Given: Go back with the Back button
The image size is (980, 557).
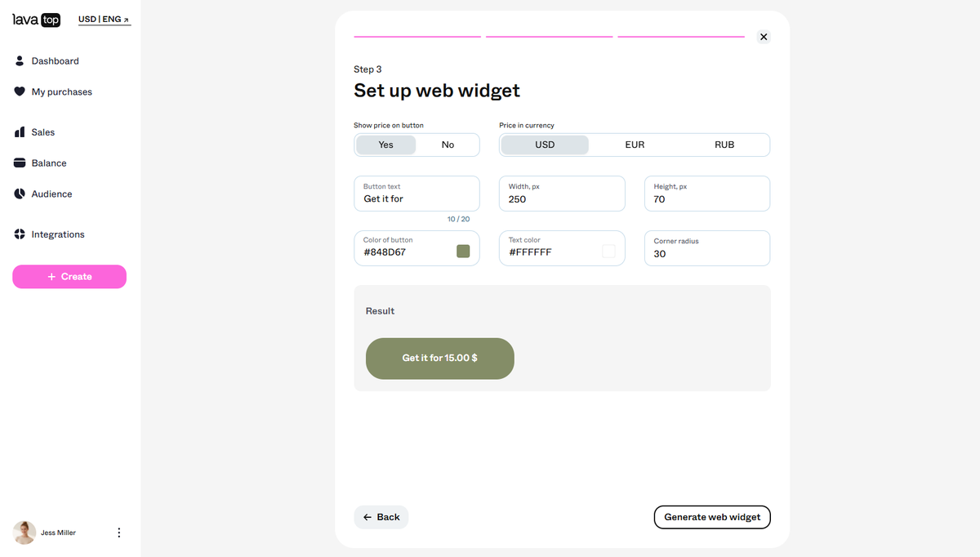Looking at the screenshot, I should (x=381, y=517).
